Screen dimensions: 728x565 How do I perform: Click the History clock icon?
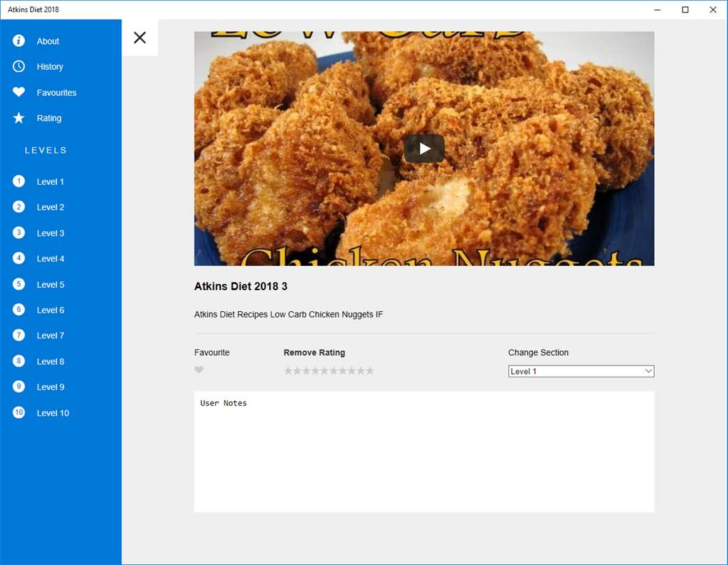[x=19, y=66]
